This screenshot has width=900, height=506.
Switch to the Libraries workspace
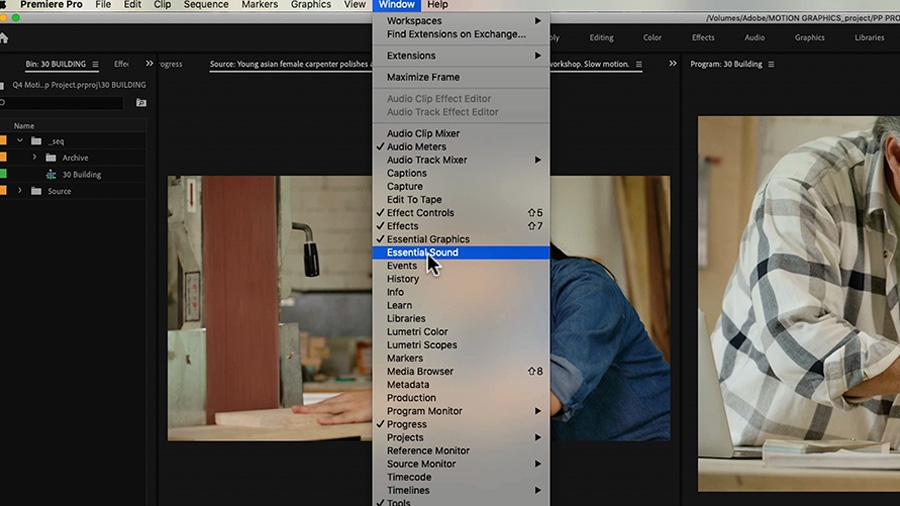869,38
